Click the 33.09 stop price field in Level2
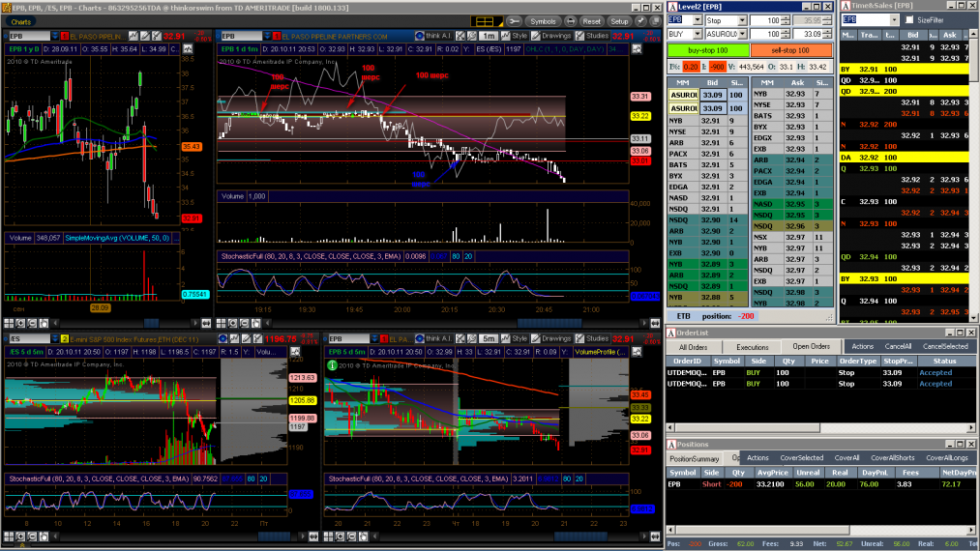This screenshot has width=980, height=551. coord(808,34)
